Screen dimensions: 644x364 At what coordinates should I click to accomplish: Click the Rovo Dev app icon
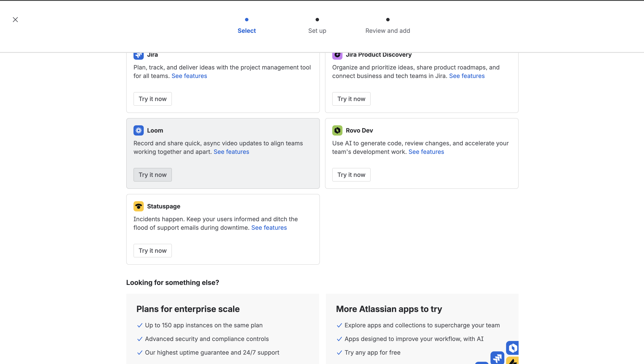click(337, 130)
